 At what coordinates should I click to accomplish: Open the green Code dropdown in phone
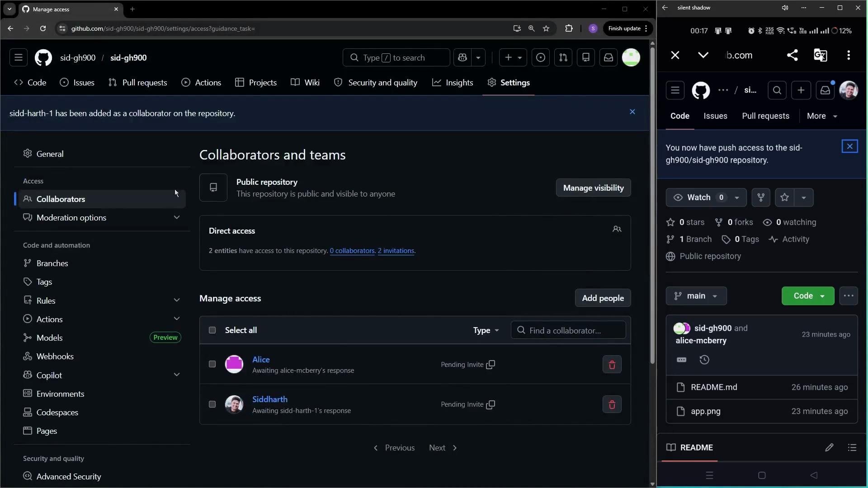[808, 296]
